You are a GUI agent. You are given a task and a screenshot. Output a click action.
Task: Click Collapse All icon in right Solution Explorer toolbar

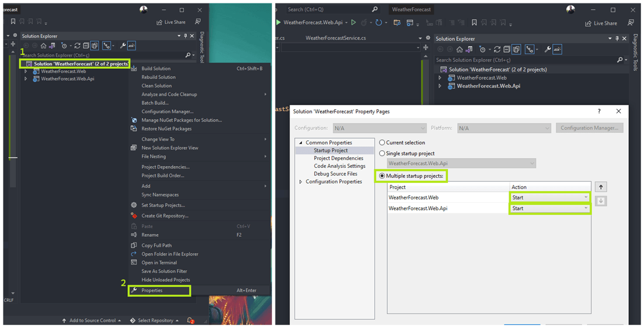tap(507, 49)
